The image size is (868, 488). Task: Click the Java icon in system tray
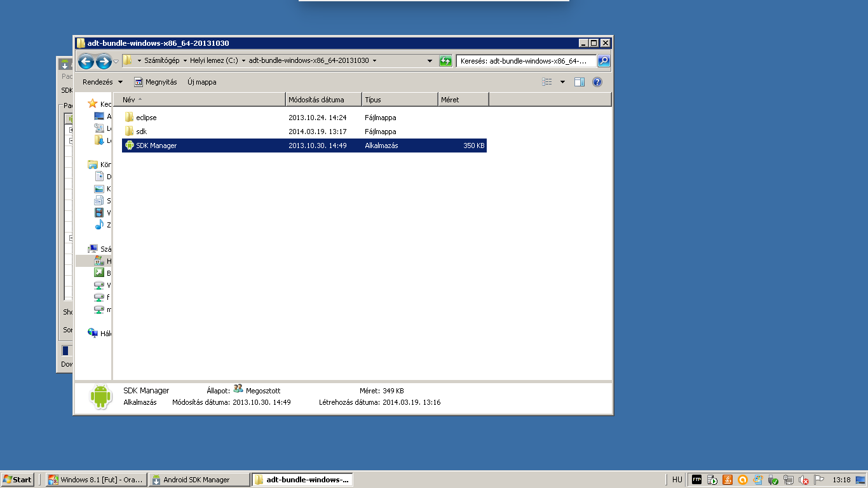728,480
